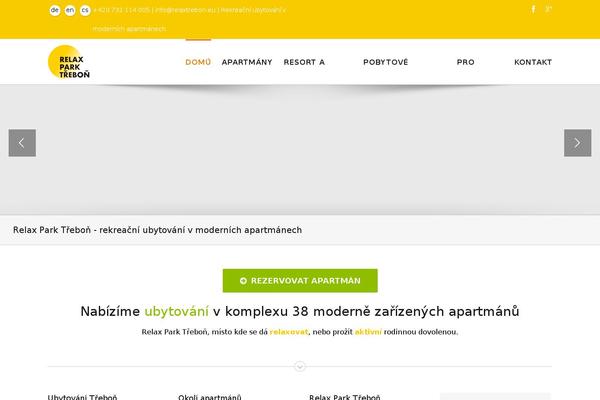
Task: Open the DOMŮ menu item
Action: (x=198, y=62)
